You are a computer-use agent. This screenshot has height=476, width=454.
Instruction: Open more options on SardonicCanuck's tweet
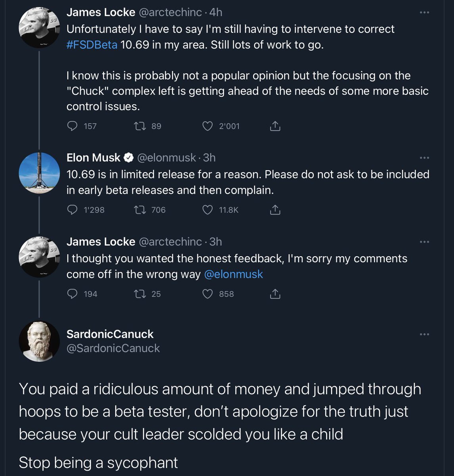tap(424, 334)
